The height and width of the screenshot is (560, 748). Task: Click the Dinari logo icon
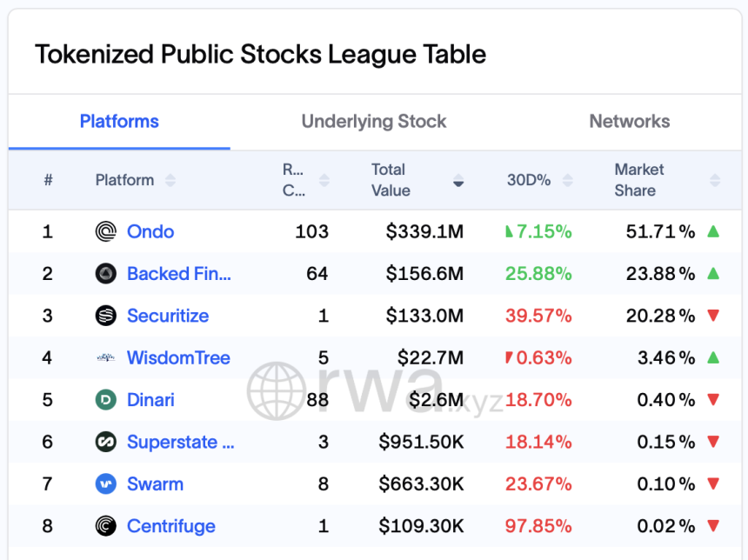click(105, 400)
